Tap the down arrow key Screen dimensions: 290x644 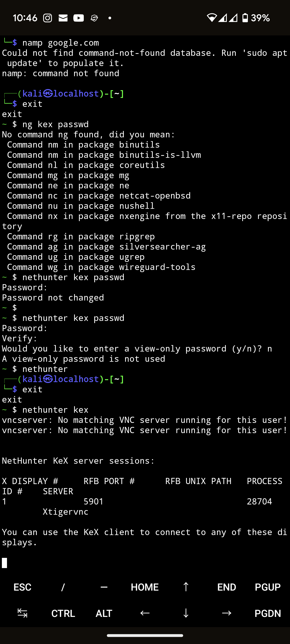[x=186, y=613]
